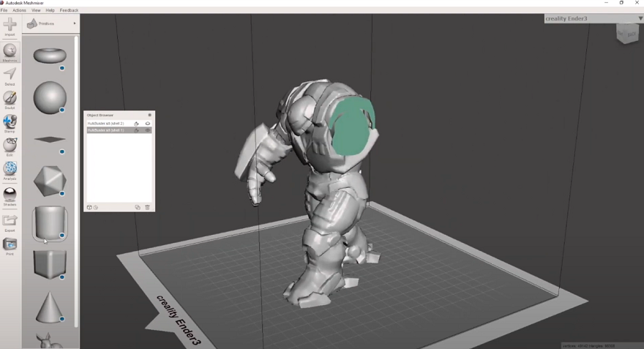Click target icon on shell 2 row

tap(136, 123)
